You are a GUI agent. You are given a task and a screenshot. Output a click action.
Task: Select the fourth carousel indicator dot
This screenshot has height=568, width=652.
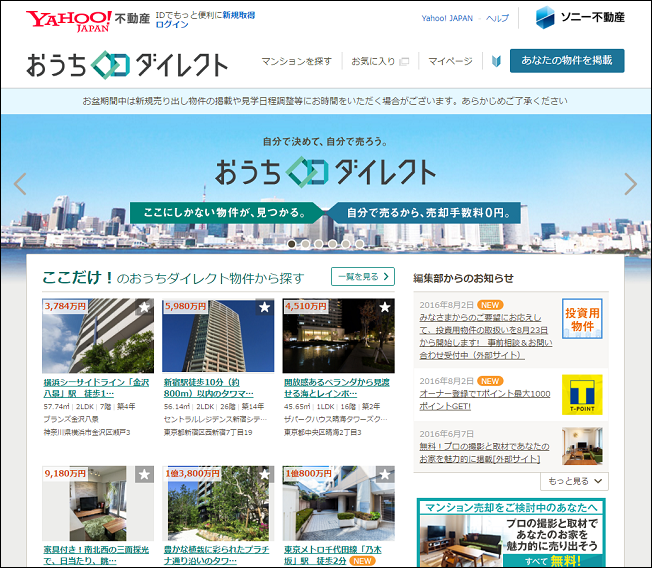332,244
